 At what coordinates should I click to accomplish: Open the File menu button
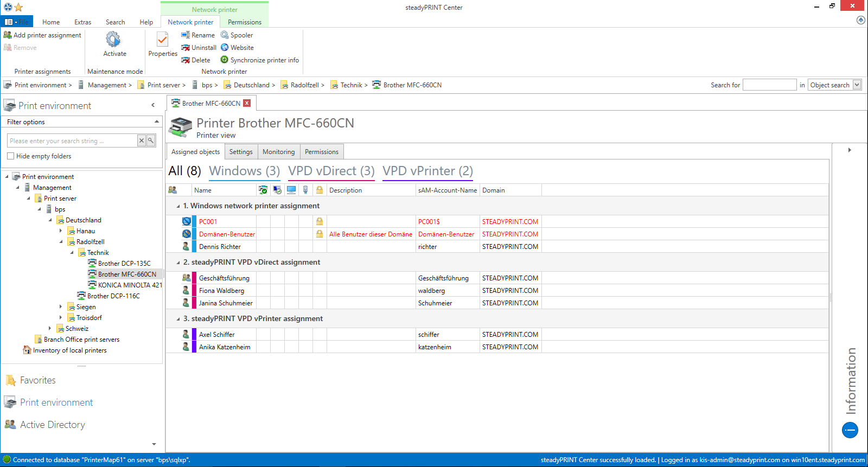[x=17, y=22]
